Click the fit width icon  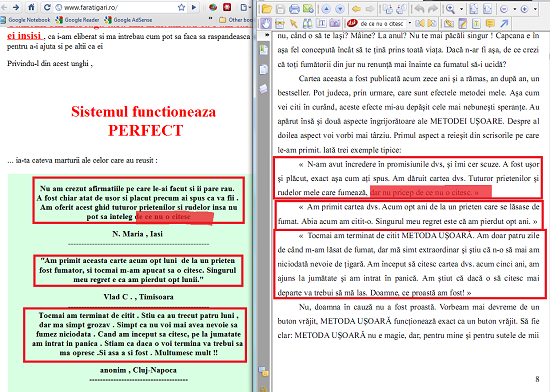487,8
